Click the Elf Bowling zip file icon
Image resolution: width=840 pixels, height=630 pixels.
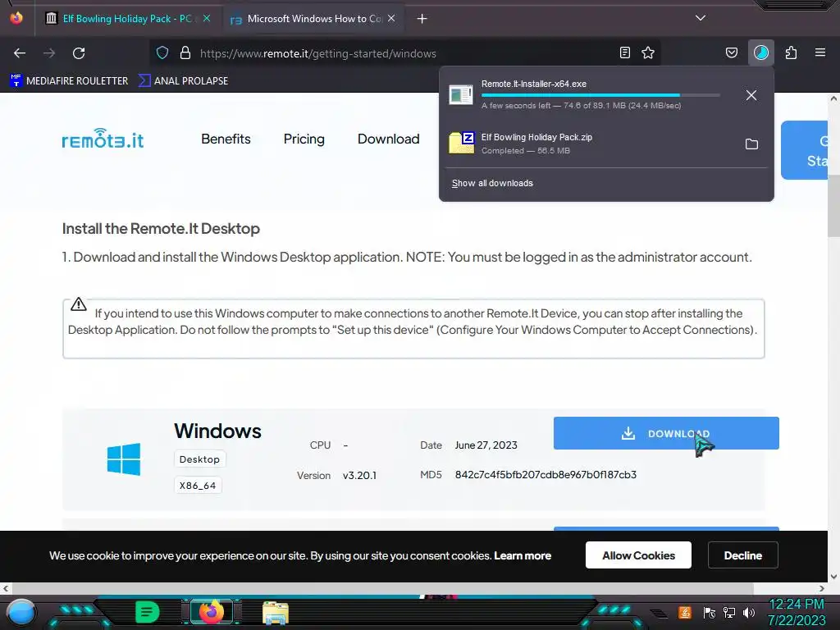coord(461,143)
